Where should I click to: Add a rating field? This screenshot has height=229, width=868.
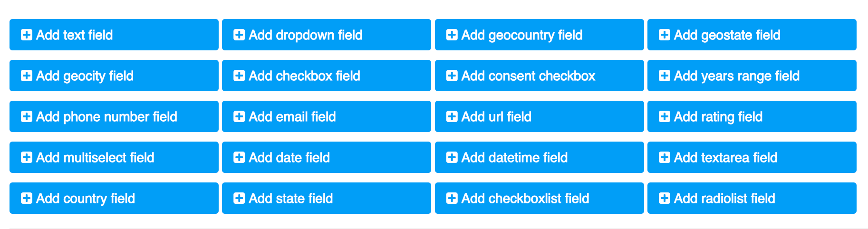click(752, 116)
